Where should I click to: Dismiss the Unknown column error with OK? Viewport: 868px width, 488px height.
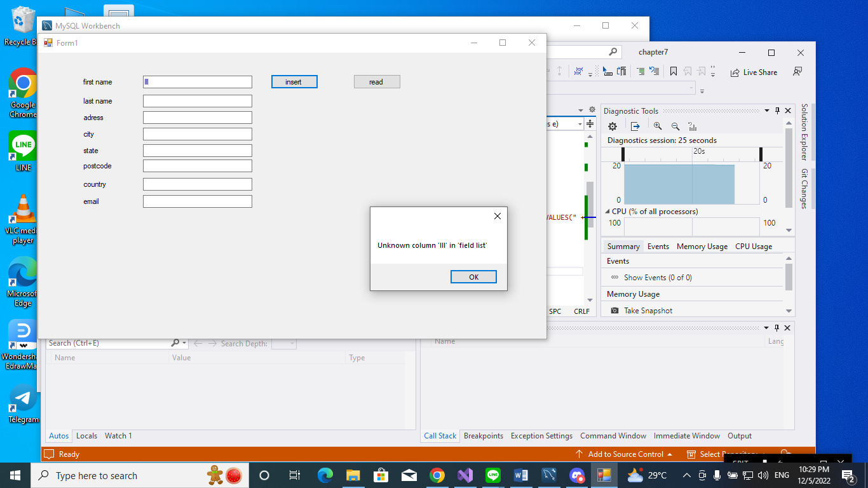point(473,276)
